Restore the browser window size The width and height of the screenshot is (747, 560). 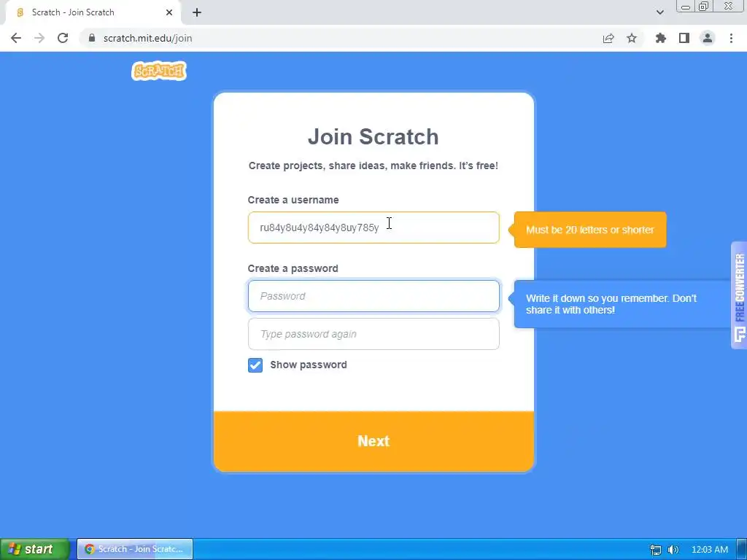pos(704,7)
